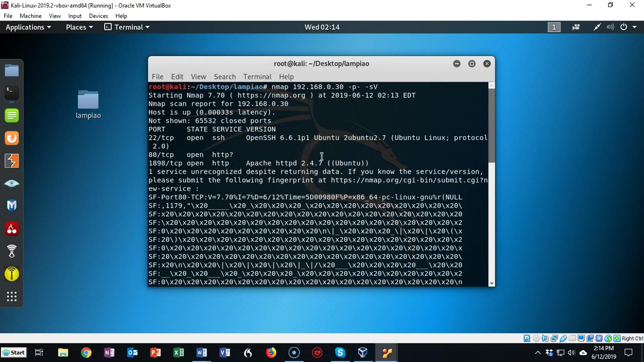Click Kali workspace indicator 1
Viewport: 644px width, 362px height.
(x=554, y=27)
